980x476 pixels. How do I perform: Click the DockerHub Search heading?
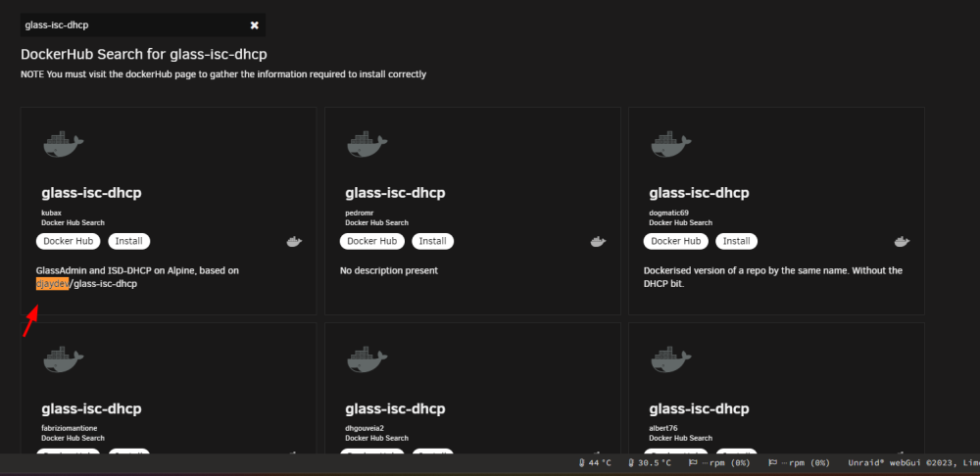144,54
